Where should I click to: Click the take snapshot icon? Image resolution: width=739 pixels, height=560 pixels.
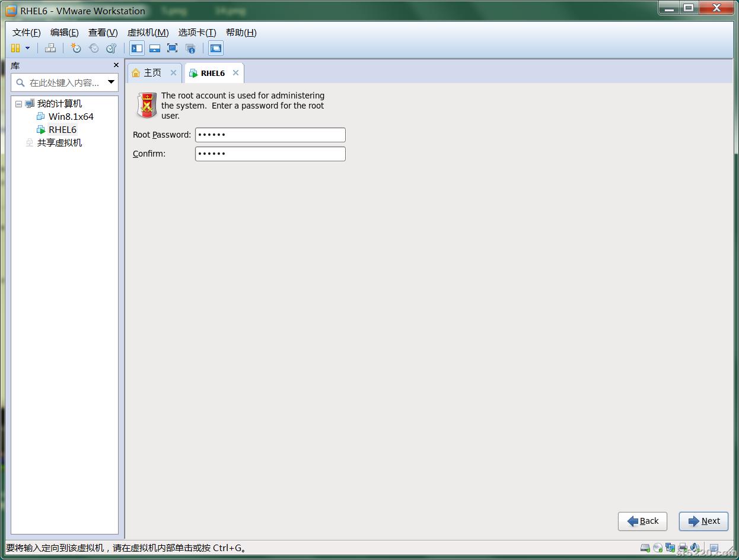pos(76,48)
